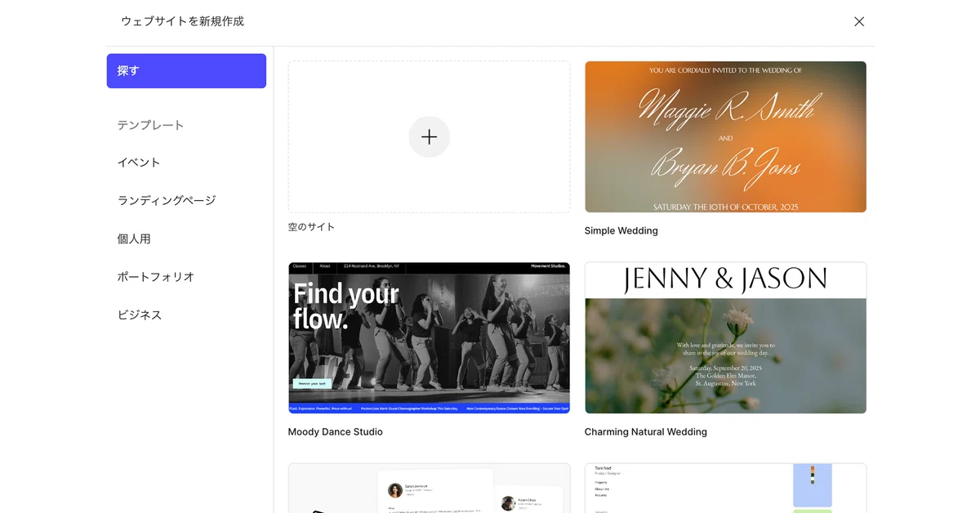Click the Simple Wedding title text
The height and width of the screenshot is (513, 980).
[621, 231]
